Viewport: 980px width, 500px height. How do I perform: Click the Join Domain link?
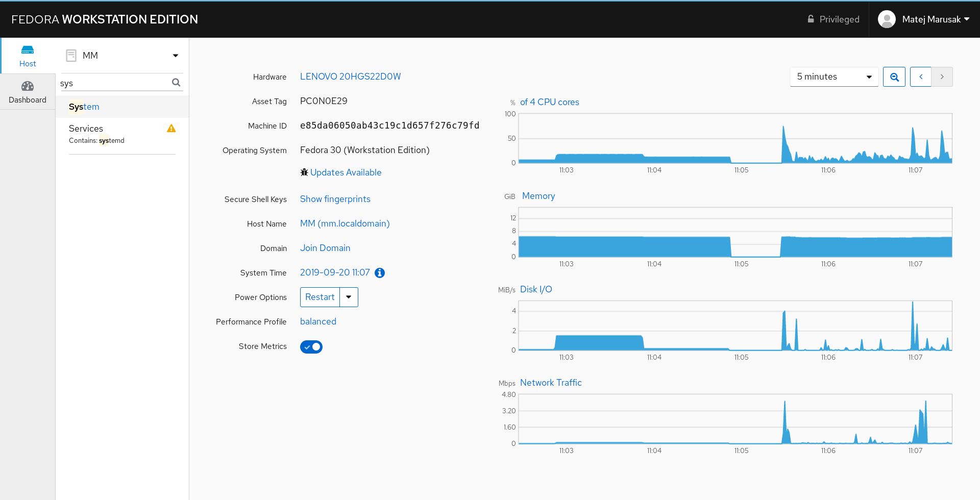click(x=325, y=248)
